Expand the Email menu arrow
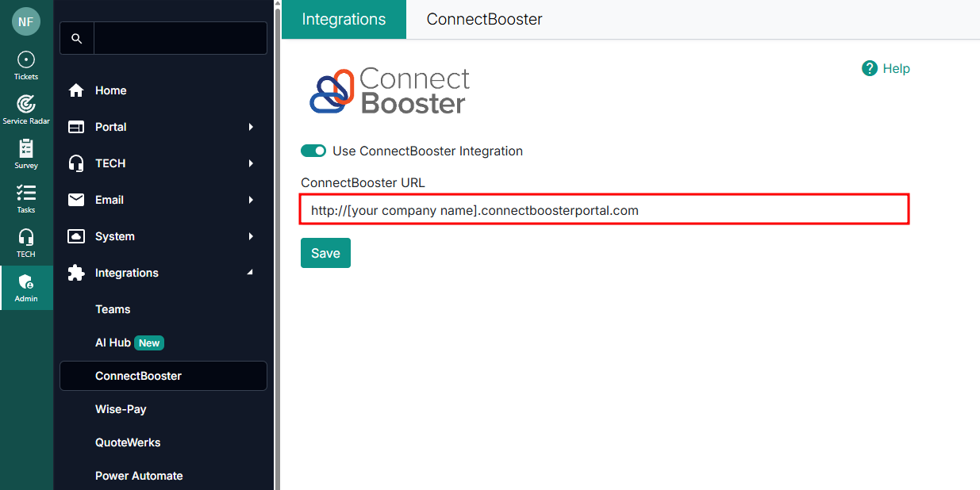 pos(251,200)
